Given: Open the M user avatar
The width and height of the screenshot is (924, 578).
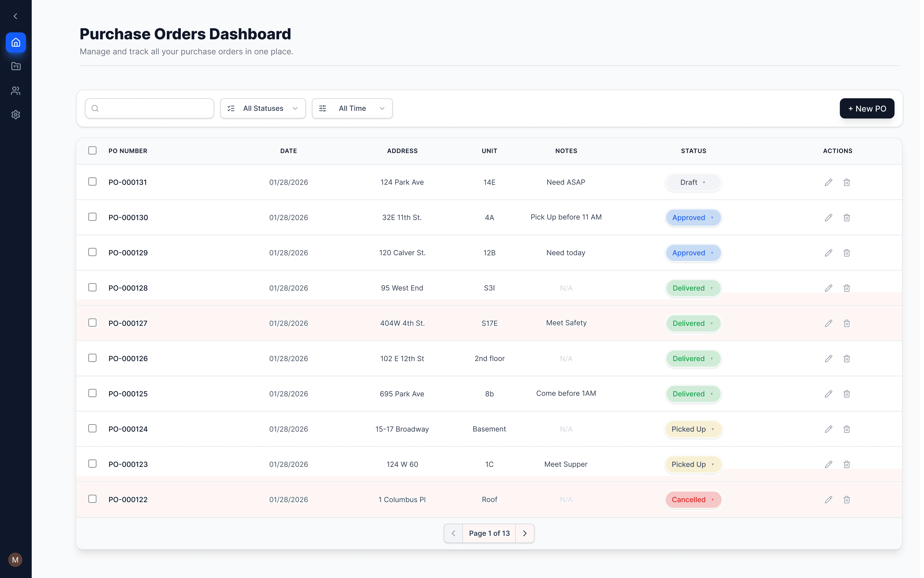Looking at the screenshot, I should point(15,560).
